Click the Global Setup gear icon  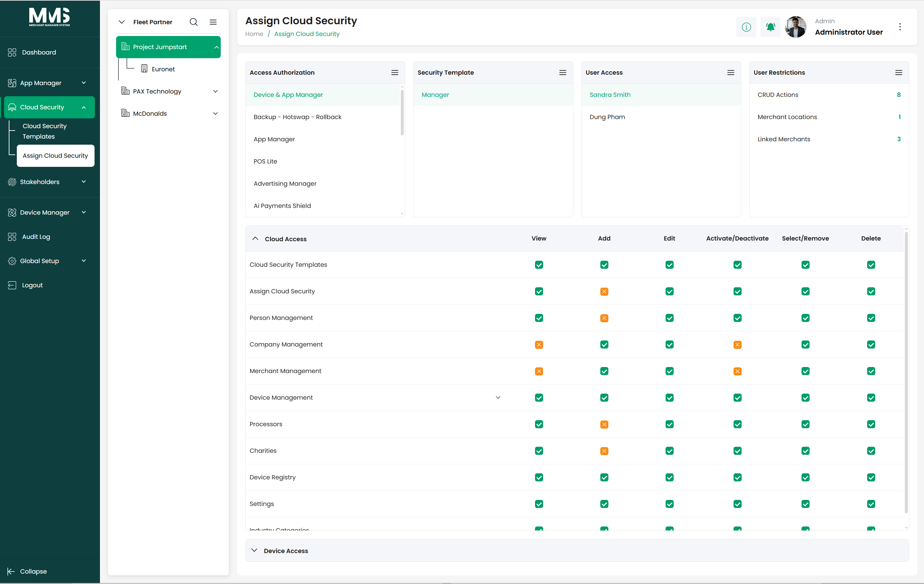coord(12,261)
